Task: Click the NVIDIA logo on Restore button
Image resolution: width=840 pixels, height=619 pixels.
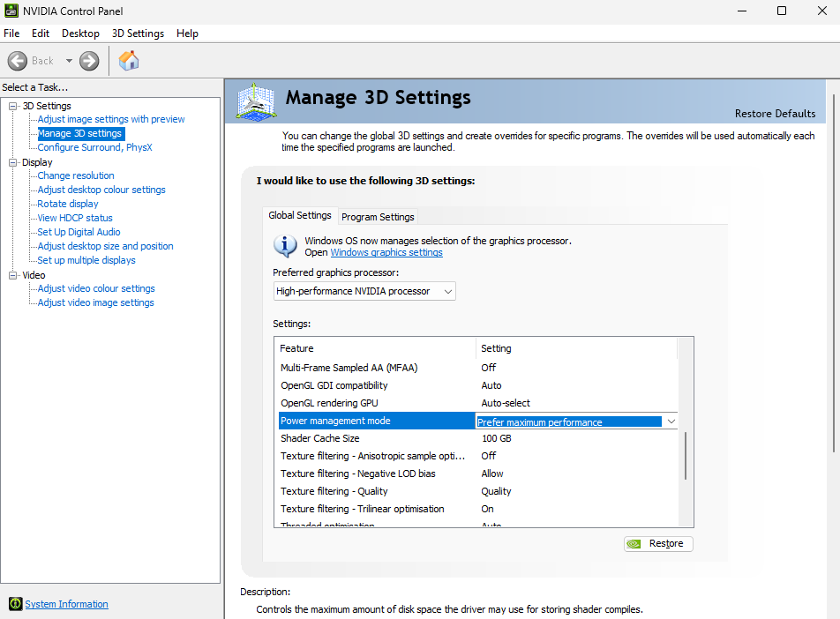Action: 634,543
